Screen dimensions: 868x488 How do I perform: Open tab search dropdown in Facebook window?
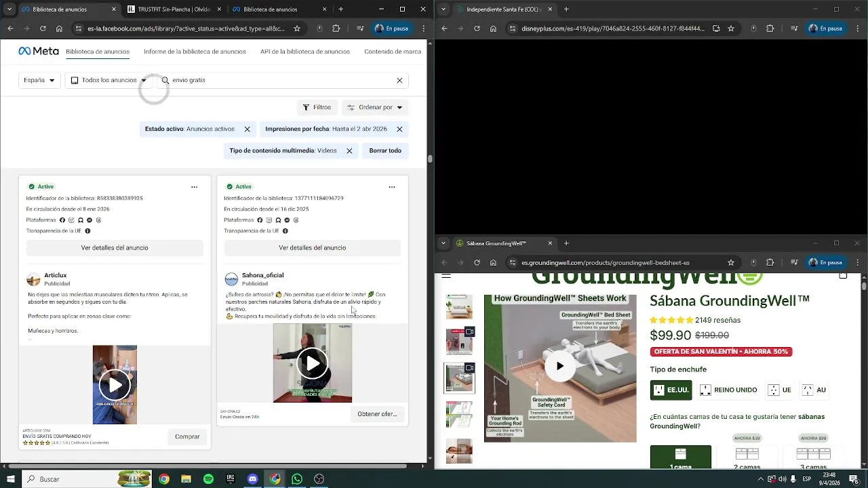tap(9, 9)
